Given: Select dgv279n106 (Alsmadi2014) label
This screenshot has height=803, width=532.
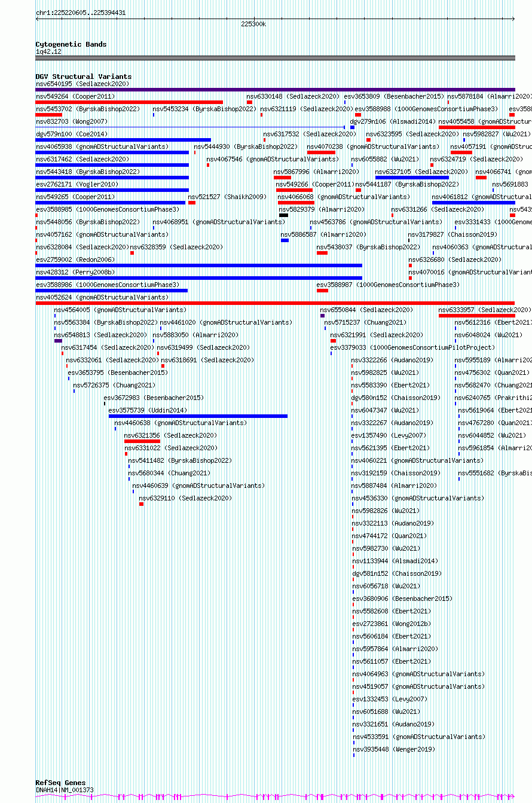Looking at the screenshot, I should [x=393, y=121].
